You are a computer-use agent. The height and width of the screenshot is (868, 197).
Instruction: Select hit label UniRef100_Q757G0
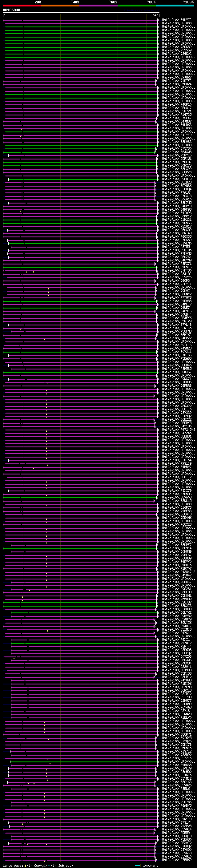point(177,149)
